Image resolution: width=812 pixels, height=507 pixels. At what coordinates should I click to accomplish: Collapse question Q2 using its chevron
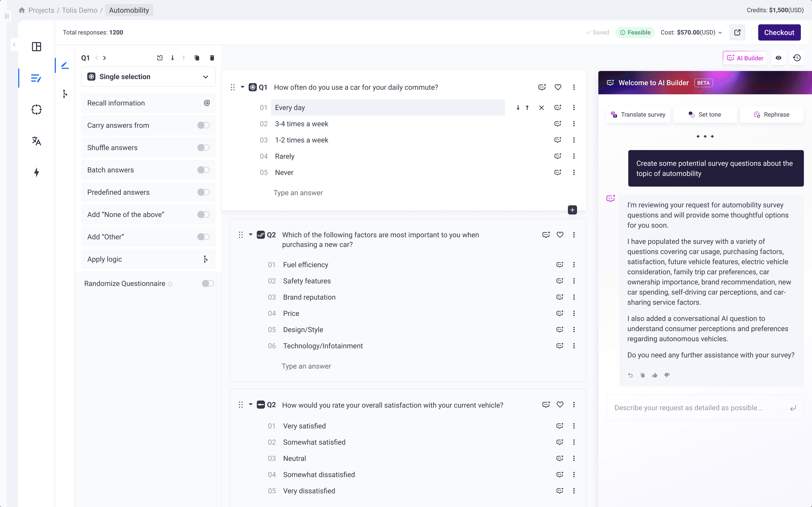coord(251,235)
